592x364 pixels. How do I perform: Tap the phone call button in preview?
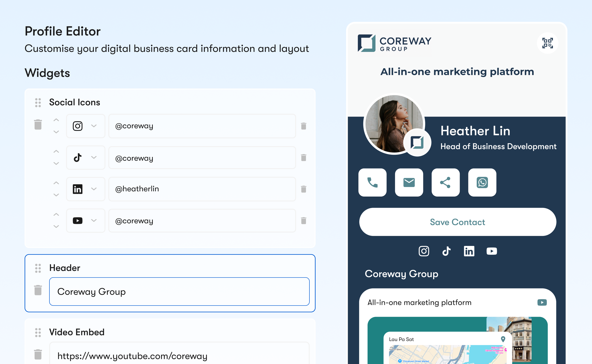pos(373,182)
